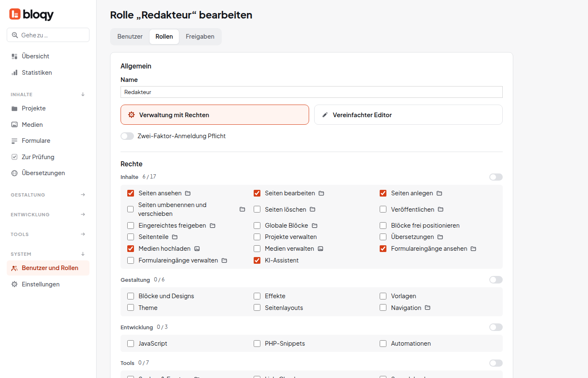Choose Vereinfachter Editor mode
588x378 pixels.
[408, 115]
